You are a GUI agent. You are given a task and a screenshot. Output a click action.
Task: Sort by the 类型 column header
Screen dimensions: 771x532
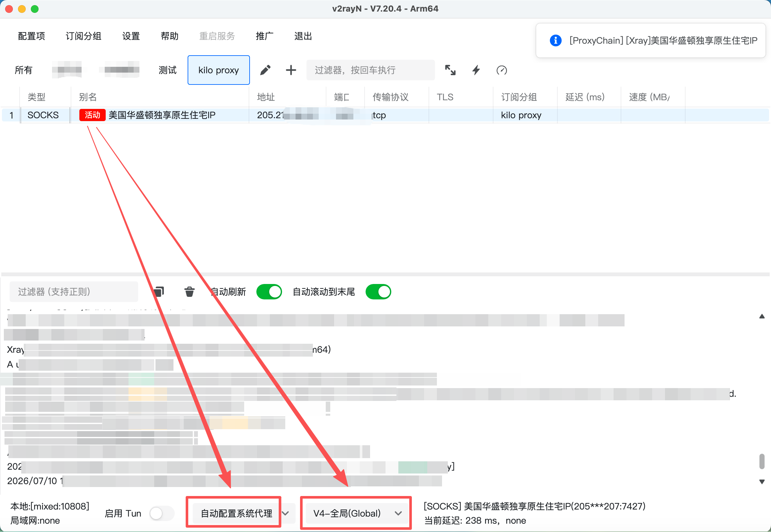tap(45, 97)
